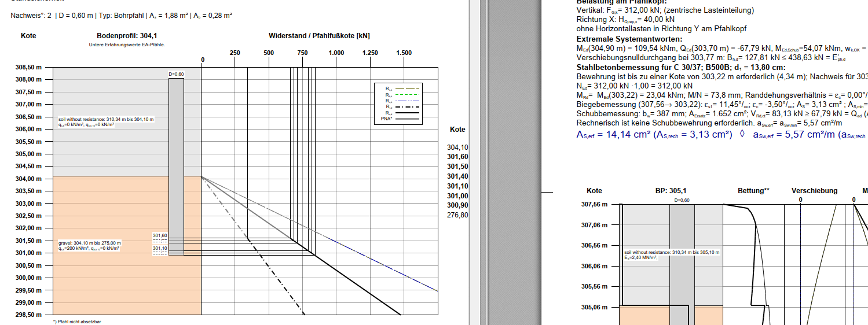Click the 304,10 entry in Kote list

[457, 147]
